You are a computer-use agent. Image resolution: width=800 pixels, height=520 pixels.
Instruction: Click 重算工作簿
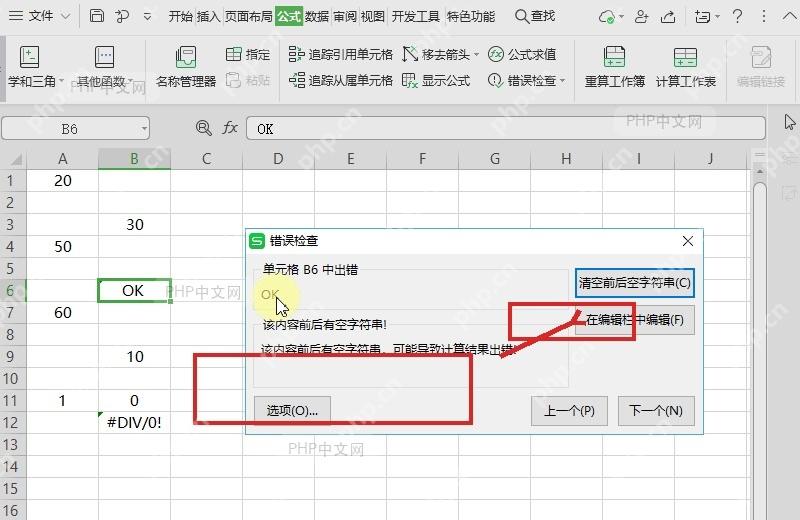point(614,67)
